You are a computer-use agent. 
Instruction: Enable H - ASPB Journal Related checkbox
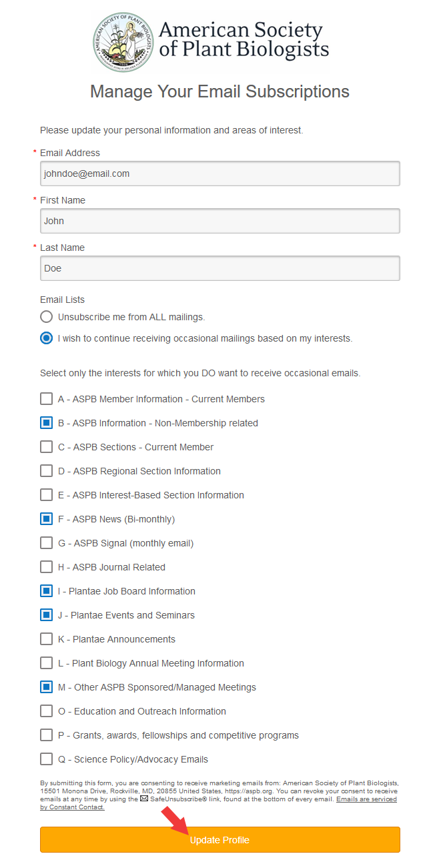[x=46, y=567]
